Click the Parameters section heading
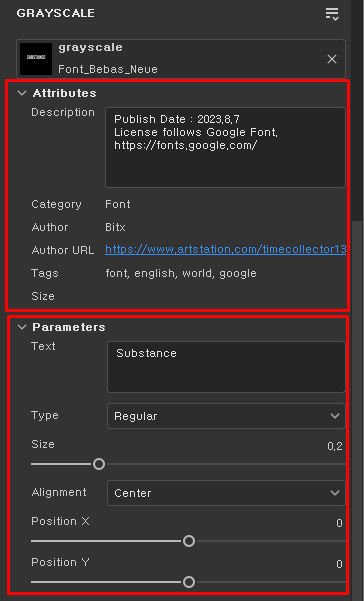This screenshot has width=364, height=601. (x=69, y=327)
